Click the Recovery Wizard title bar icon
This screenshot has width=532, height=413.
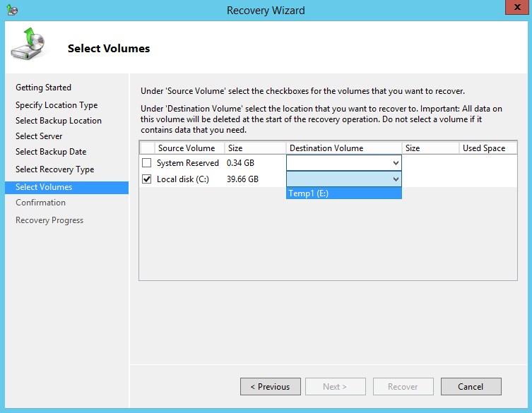point(12,11)
